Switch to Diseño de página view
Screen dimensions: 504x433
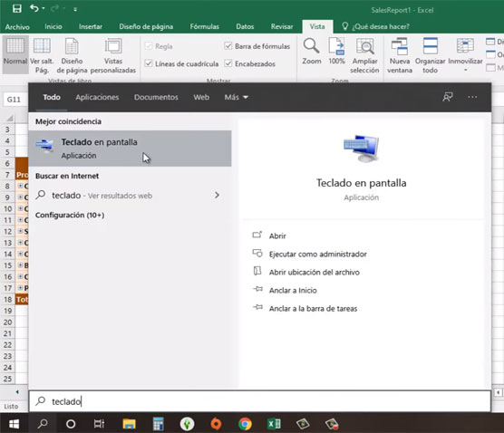(x=72, y=54)
